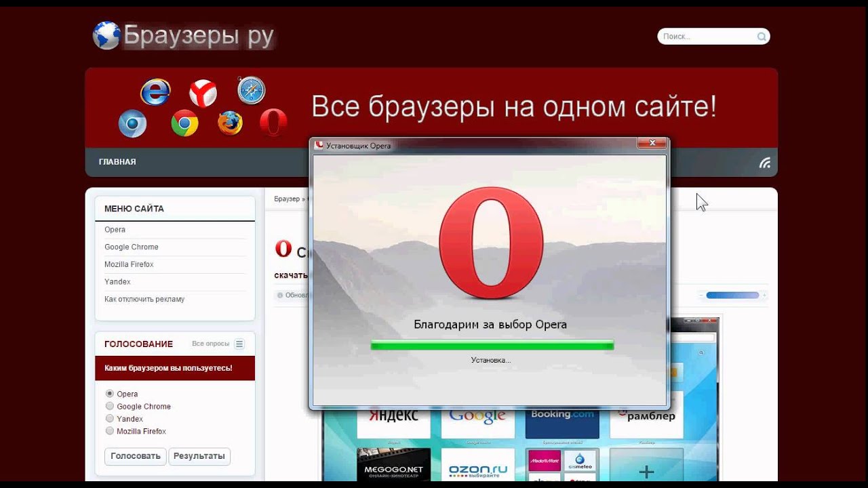Click the globe logo of Браузеры ру
Screen dimensions: 868x488
(x=106, y=36)
